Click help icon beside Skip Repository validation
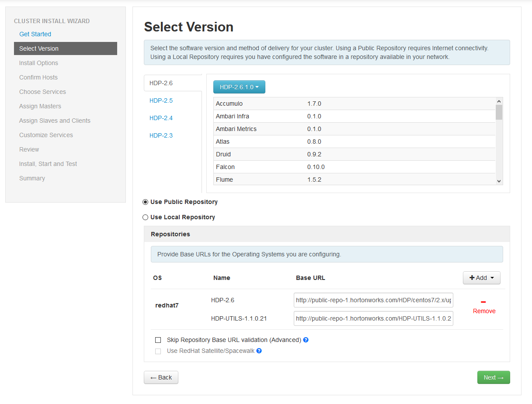 click(306, 340)
